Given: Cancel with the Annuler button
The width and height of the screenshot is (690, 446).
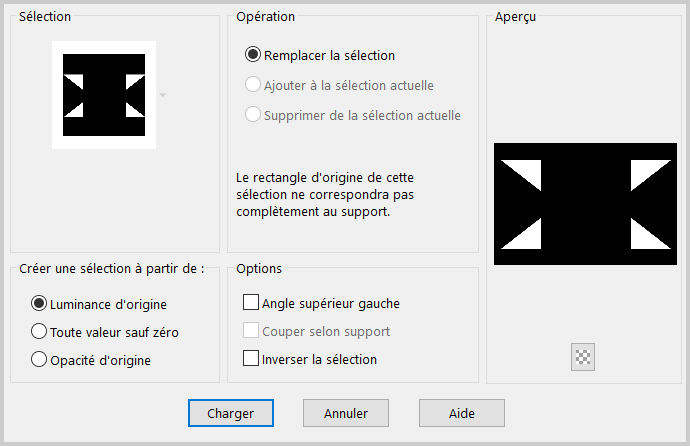Looking at the screenshot, I should [x=346, y=413].
